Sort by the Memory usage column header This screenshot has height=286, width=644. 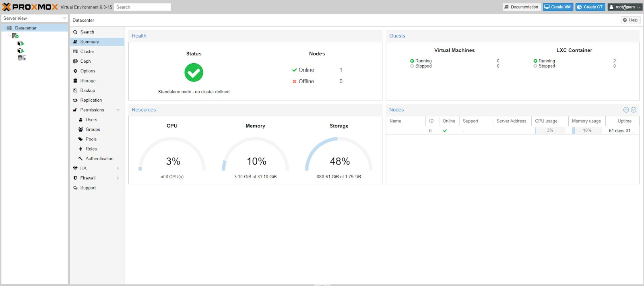click(x=587, y=121)
